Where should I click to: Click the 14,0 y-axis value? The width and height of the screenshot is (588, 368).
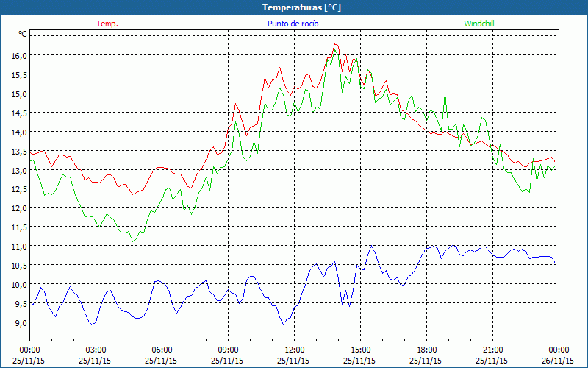20,132
